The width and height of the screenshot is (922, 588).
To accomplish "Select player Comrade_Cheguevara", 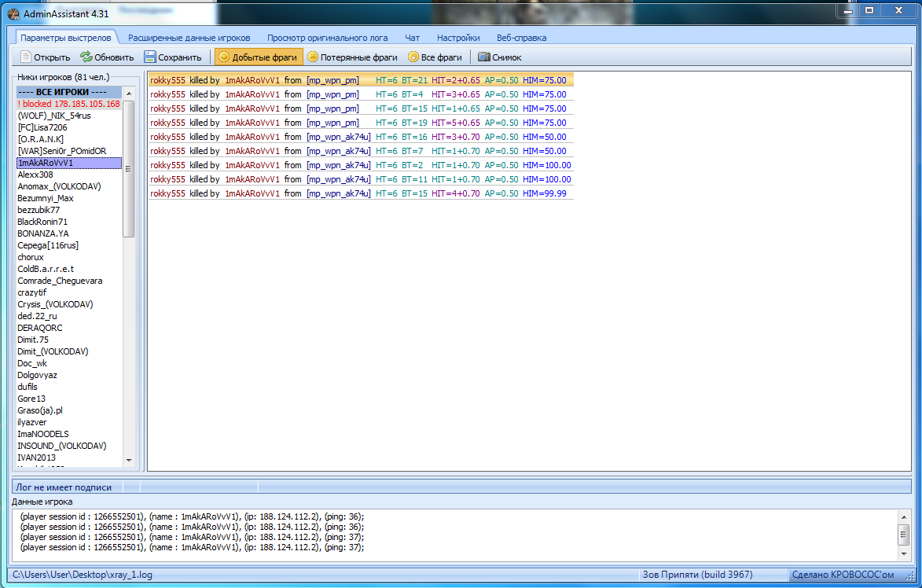I will click(x=69, y=281).
